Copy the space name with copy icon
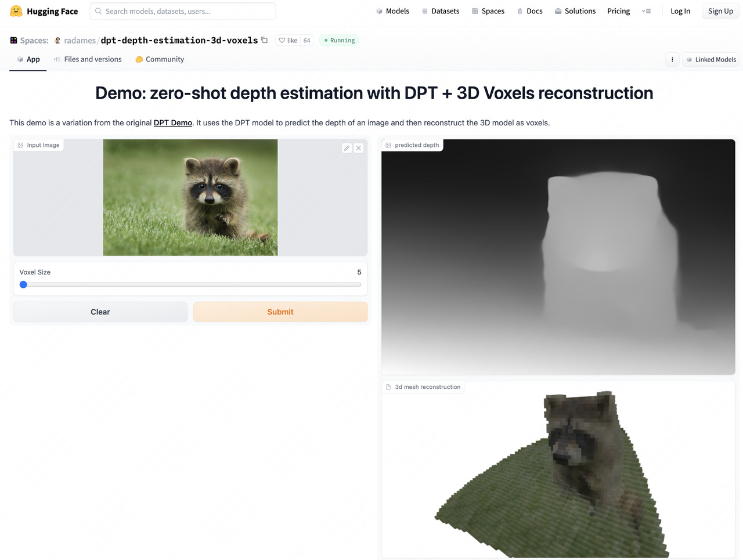The image size is (743, 560). pyautogui.click(x=265, y=40)
